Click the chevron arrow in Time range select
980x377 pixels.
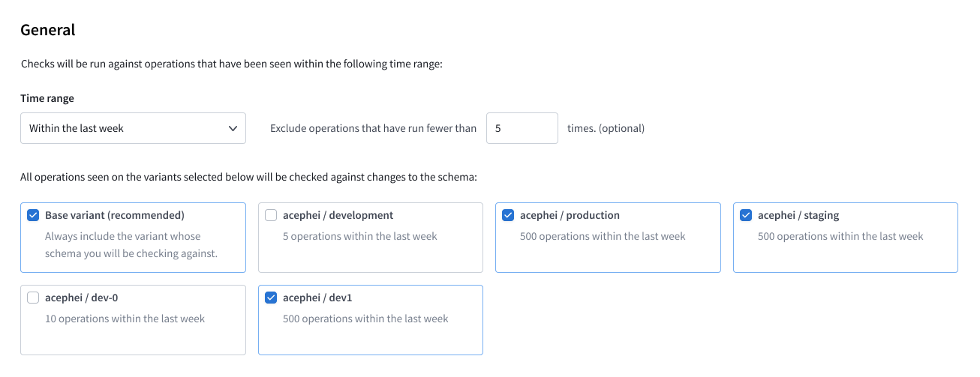(x=233, y=128)
